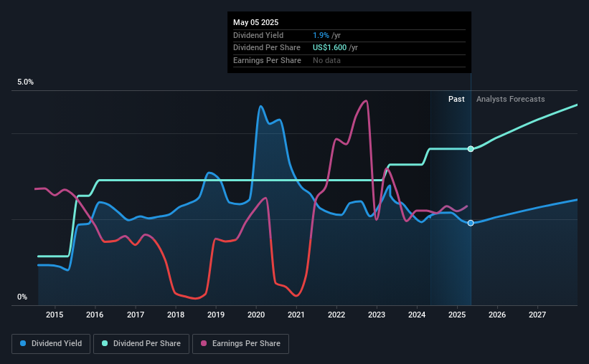589x364 pixels.
Task: Click the 2019 x-axis label
Action: point(216,315)
